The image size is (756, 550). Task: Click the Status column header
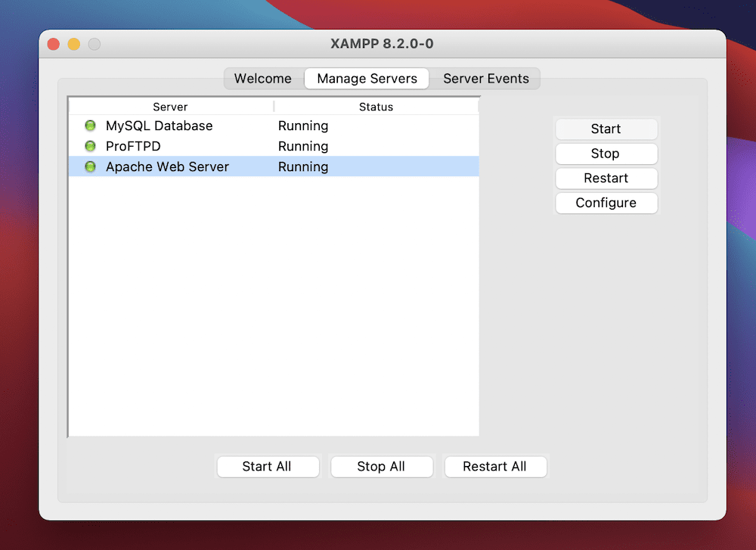[x=376, y=107]
